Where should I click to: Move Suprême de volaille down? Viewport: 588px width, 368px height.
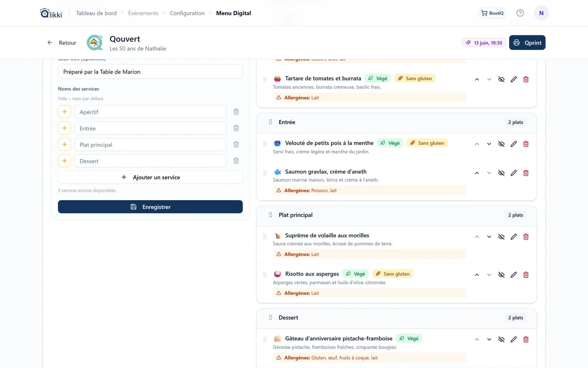click(x=489, y=237)
